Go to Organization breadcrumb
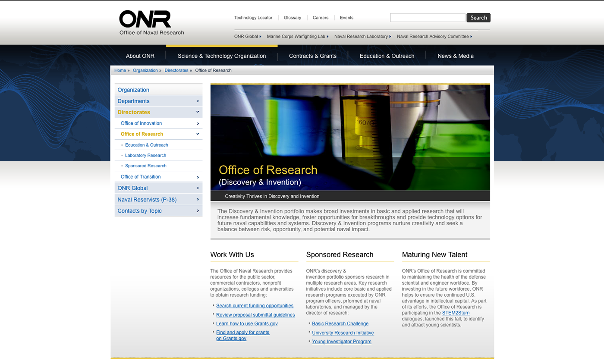The image size is (604, 364). [x=145, y=70]
